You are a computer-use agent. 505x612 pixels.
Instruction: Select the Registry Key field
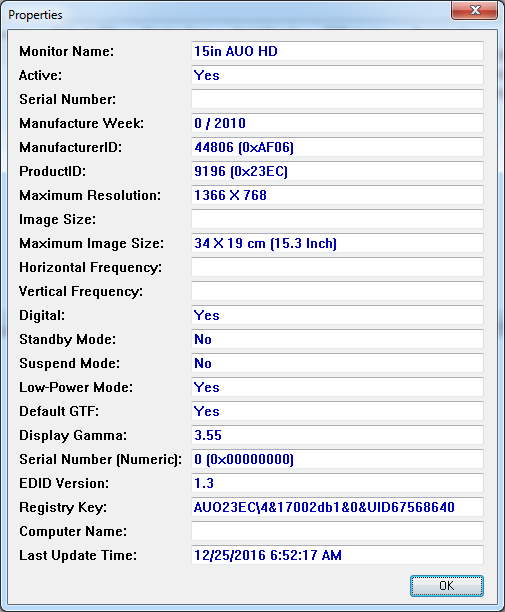[x=337, y=507]
